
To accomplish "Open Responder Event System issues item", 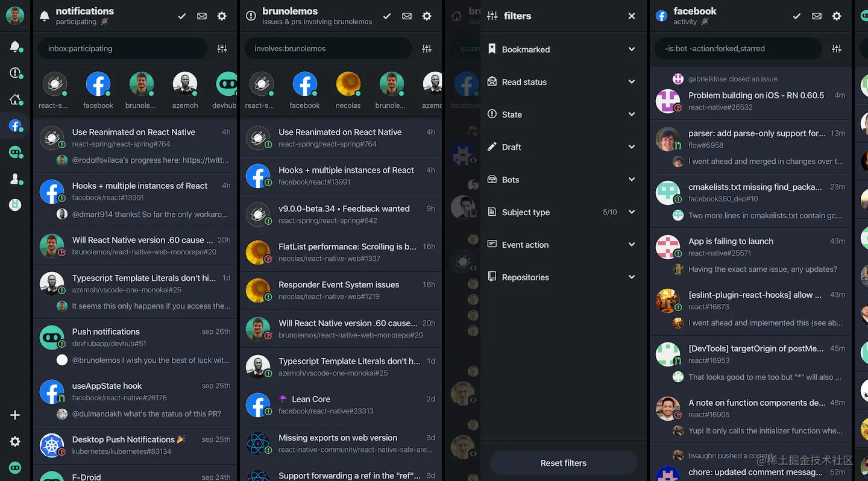I will coord(341,290).
